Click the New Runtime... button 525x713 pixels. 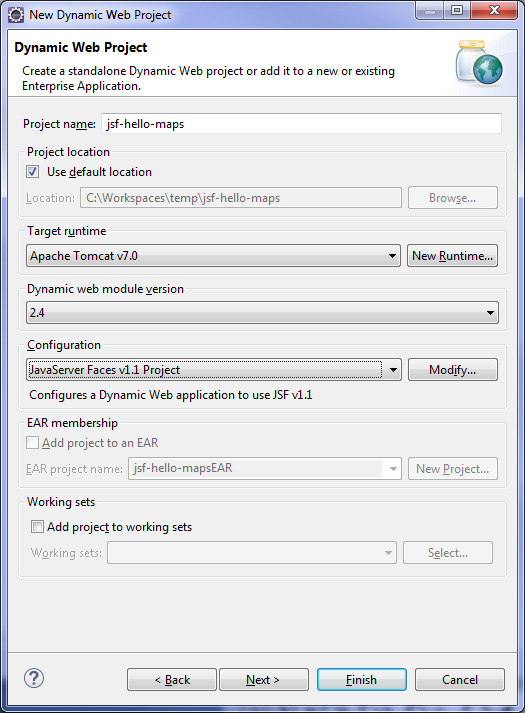coord(452,256)
